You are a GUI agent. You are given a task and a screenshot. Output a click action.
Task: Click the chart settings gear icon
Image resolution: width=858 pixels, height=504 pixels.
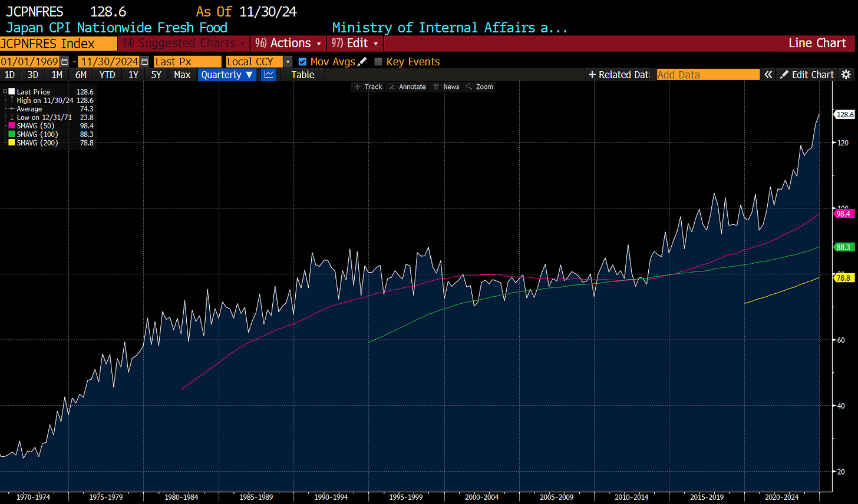(846, 75)
